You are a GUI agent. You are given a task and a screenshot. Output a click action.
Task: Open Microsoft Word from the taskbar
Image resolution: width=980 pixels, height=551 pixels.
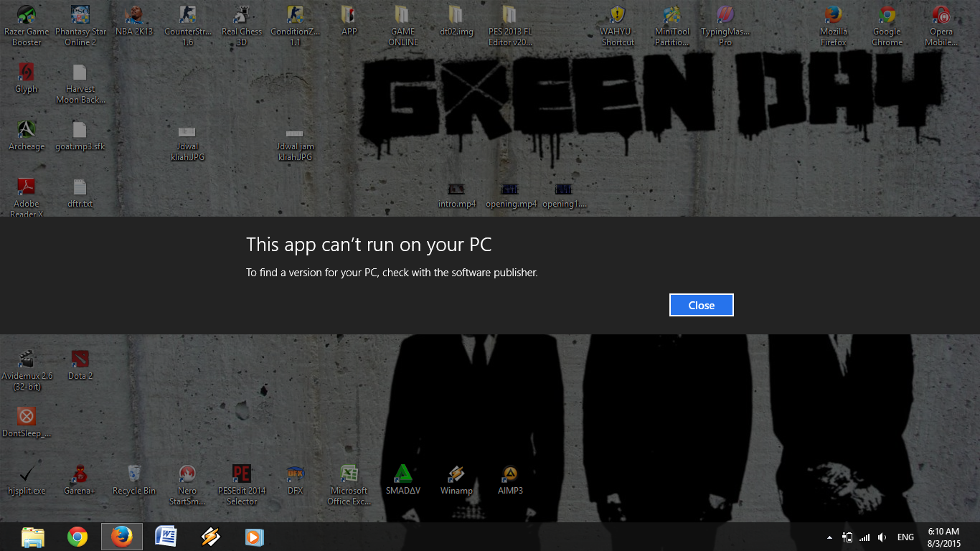click(166, 537)
